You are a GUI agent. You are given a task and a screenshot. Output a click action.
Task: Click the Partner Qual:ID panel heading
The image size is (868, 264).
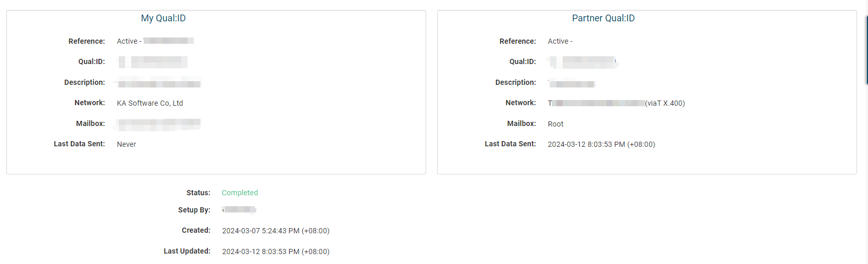pyautogui.click(x=603, y=18)
